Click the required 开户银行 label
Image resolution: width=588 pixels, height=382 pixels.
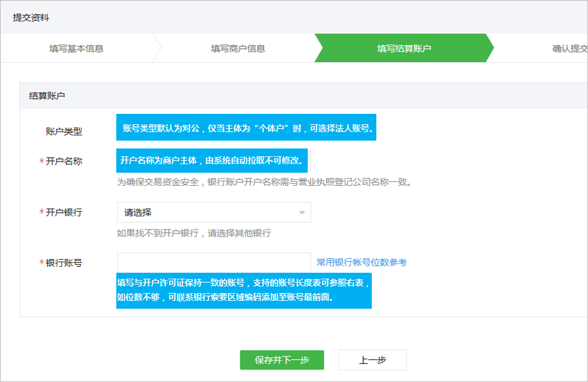(x=63, y=213)
